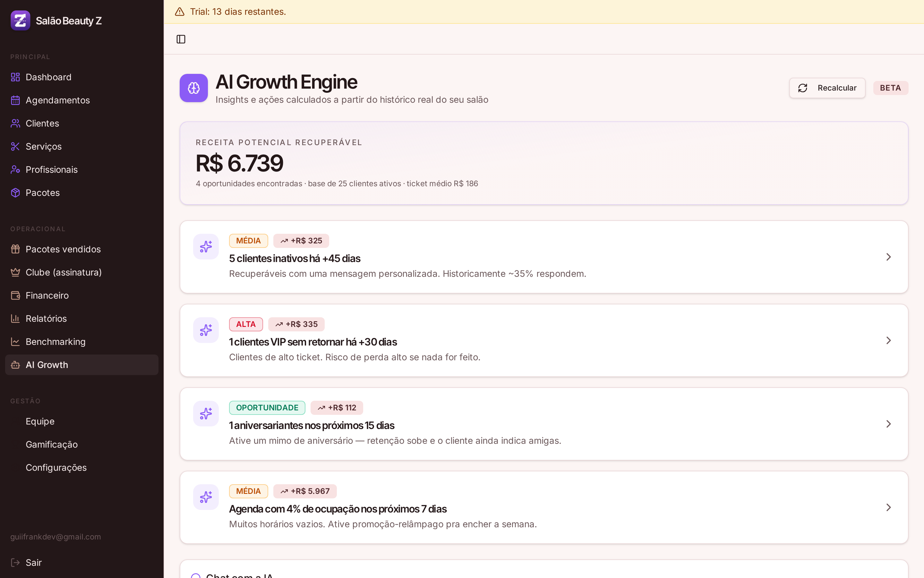This screenshot has width=924, height=578.
Task: Click sparkle icon on VIP clients card
Action: point(206,330)
